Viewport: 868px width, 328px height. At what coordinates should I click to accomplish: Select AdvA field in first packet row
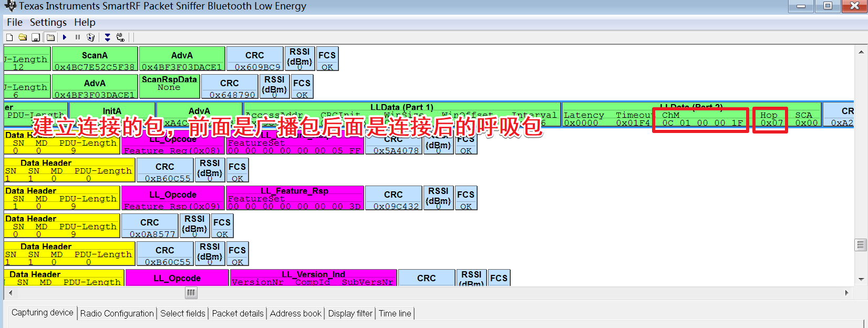182,59
